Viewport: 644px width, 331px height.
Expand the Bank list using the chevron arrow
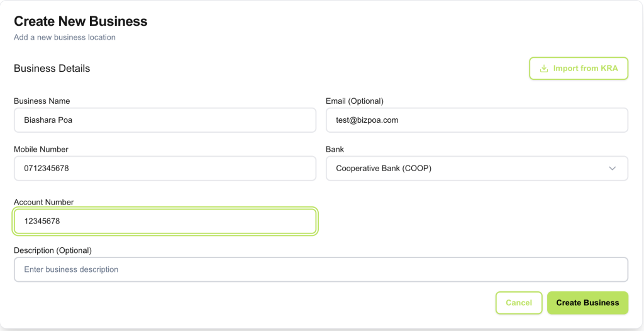click(613, 168)
